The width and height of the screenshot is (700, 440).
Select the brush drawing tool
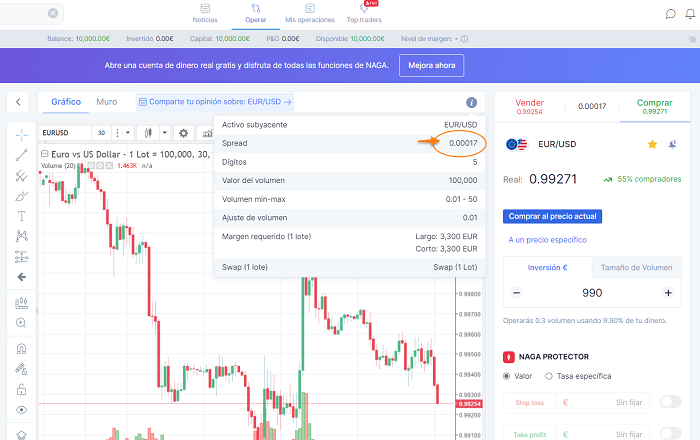point(21,196)
